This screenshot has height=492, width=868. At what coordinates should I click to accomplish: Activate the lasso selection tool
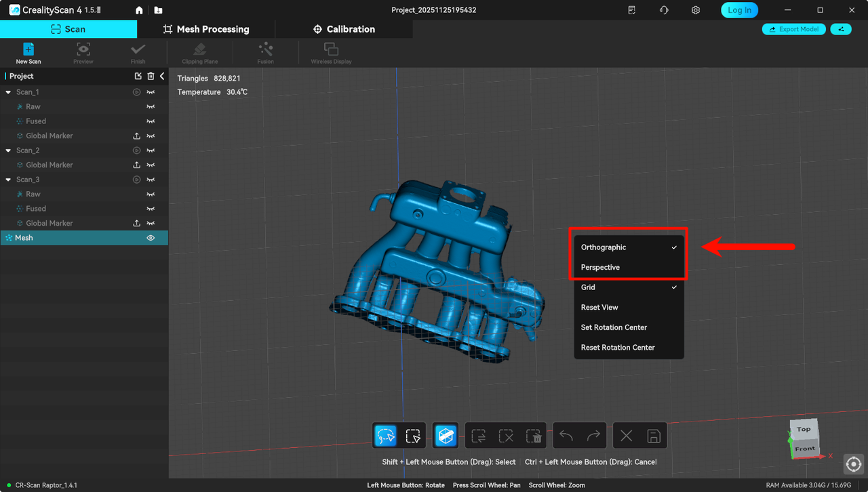click(385, 435)
